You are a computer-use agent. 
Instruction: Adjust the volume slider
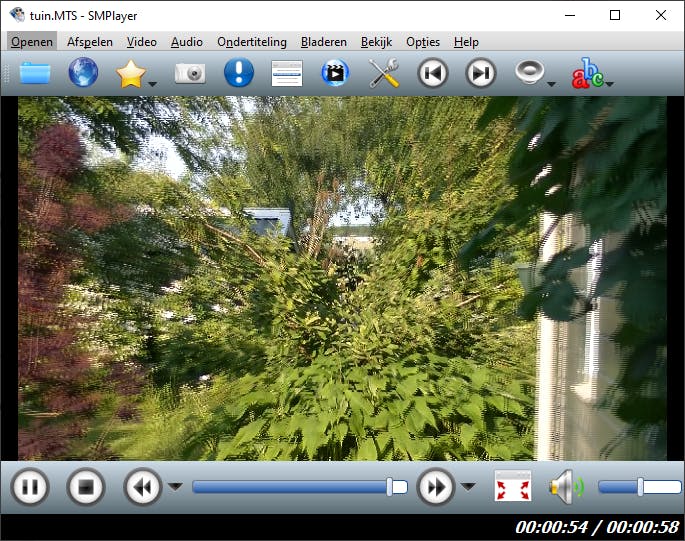[640, 487]
